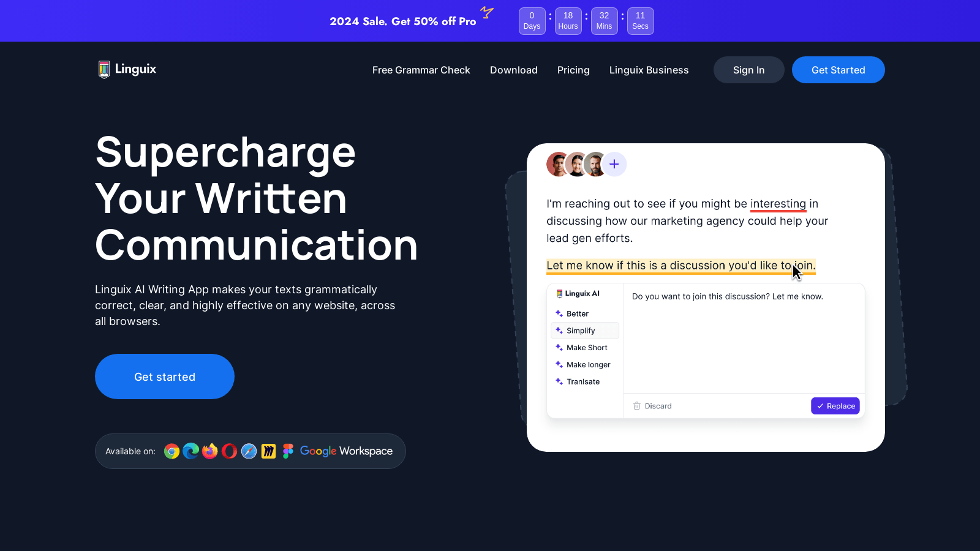Click the Linguix logo in the header

pos(127,69)
